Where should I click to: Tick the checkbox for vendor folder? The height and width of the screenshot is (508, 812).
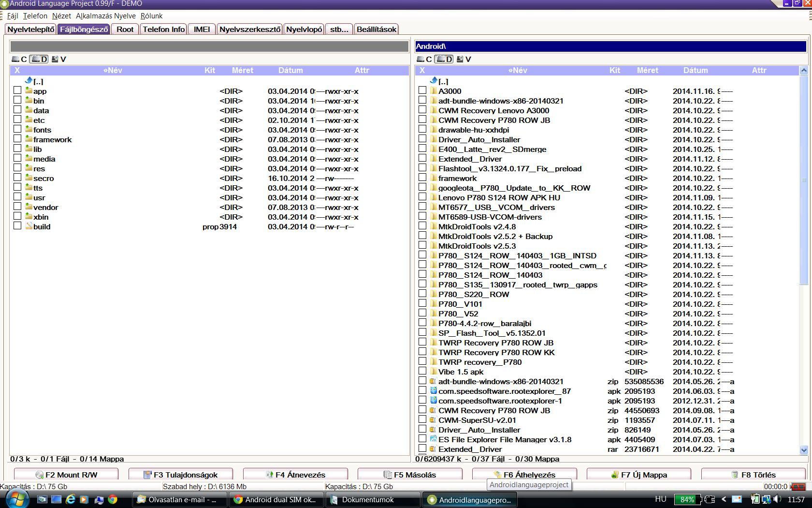click(x=17, y=207)
